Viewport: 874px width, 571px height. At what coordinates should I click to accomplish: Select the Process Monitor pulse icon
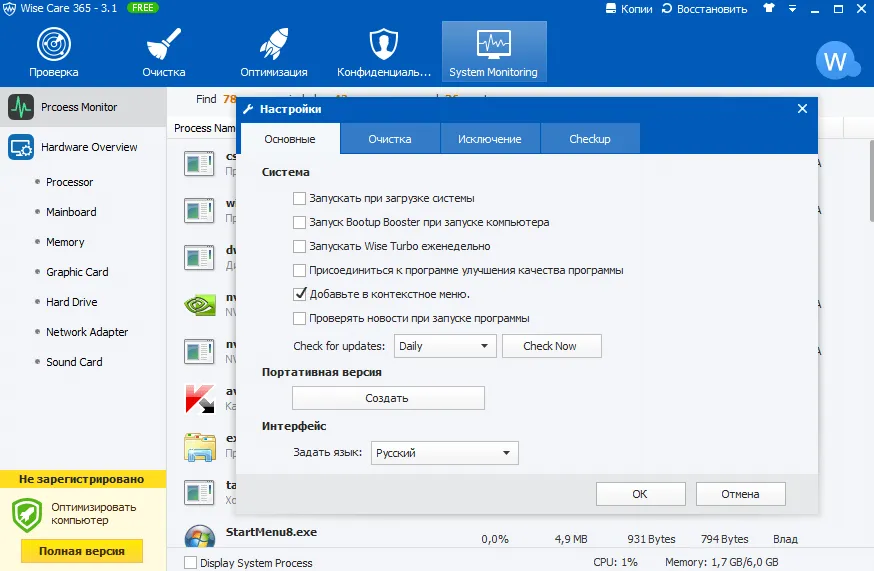21,107
